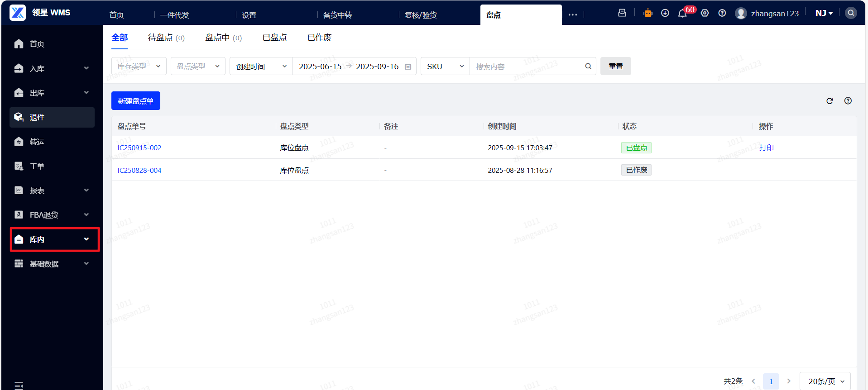Open the download center icon
The height and width of the screenshot is (390, 868).
point(665,13)
